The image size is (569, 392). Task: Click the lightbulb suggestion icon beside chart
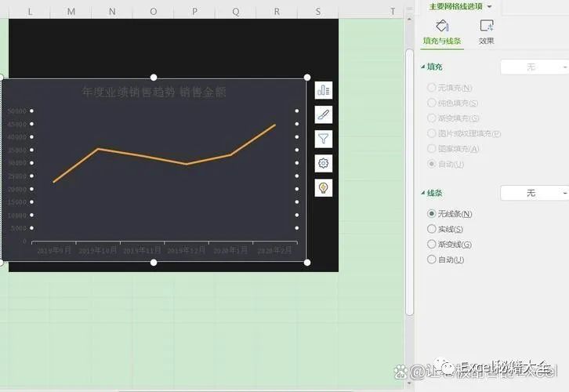[324, 187]
